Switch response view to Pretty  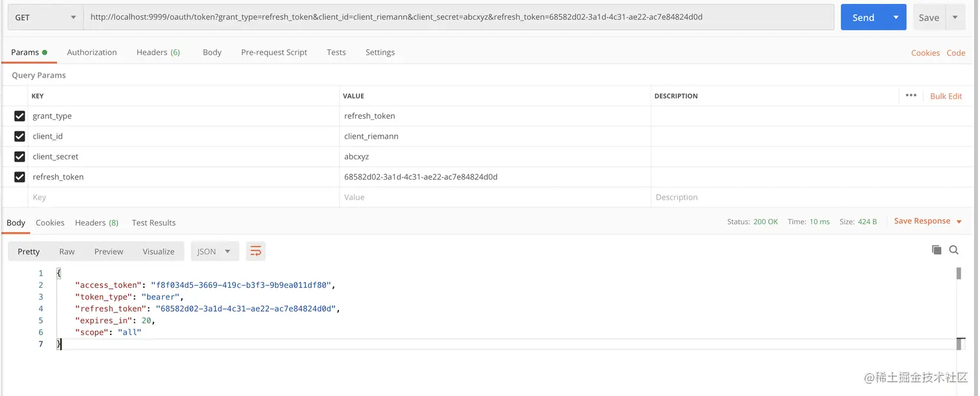coord(29,251)
